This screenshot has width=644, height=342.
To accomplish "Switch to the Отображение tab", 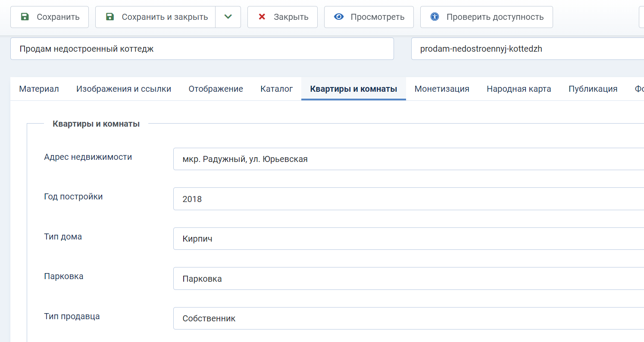I will (x=216, y=89).
